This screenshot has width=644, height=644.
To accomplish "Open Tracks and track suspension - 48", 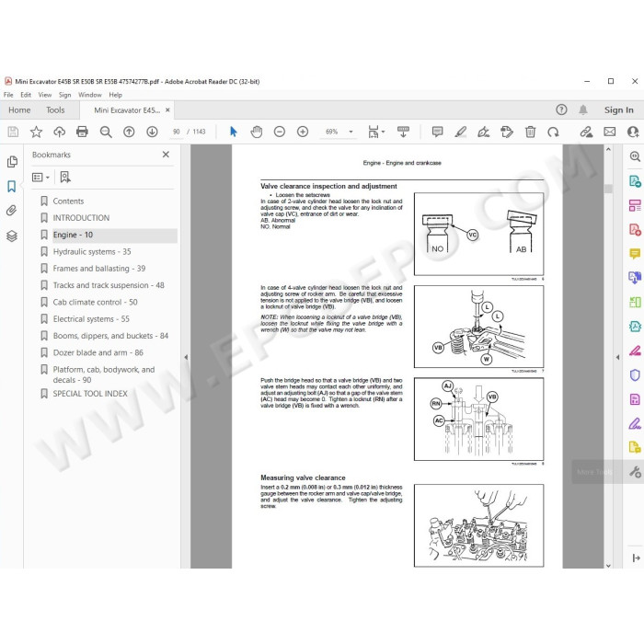I will click(x=109, y=285).
